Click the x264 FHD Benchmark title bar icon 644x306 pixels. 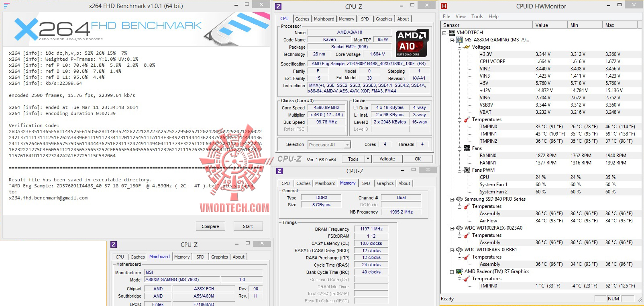coord(6,6)
